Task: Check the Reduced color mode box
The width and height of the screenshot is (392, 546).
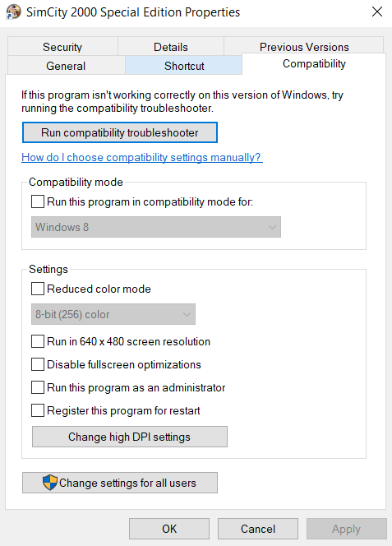Action: (x=38, y=289)
